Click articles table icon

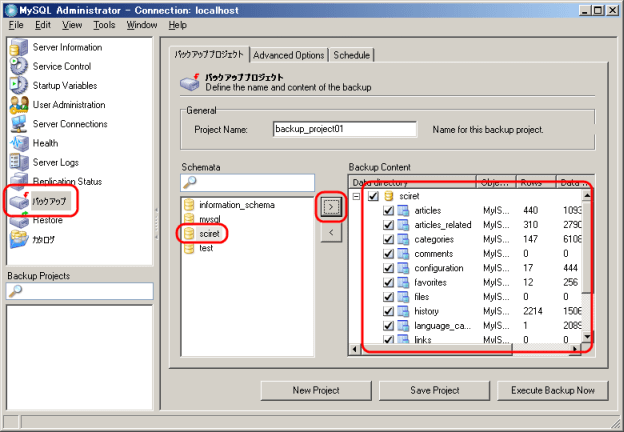point(403,210)
